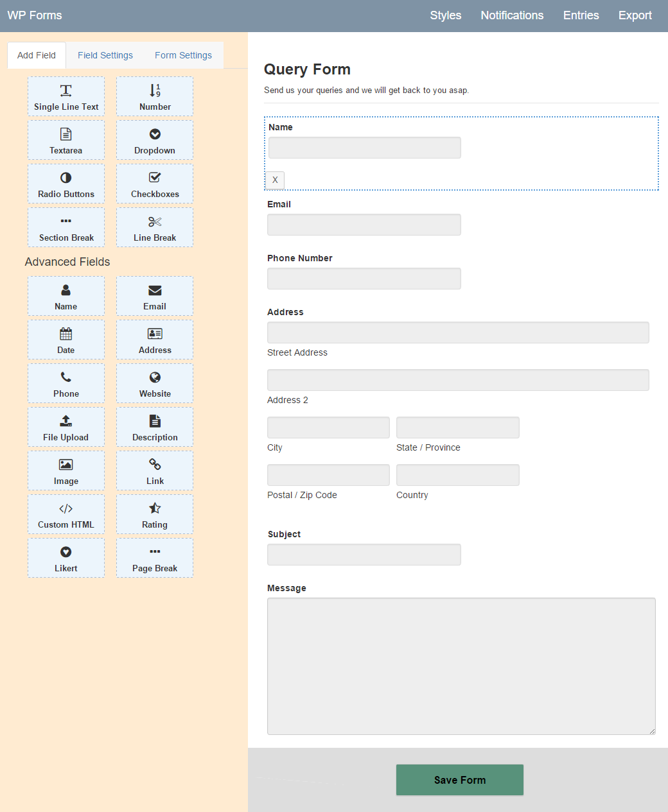Image resolution: width=668 pixels, height=812 pixels.
Task: Add a Rating field from Advanced Fields
Action: [154, 514]
